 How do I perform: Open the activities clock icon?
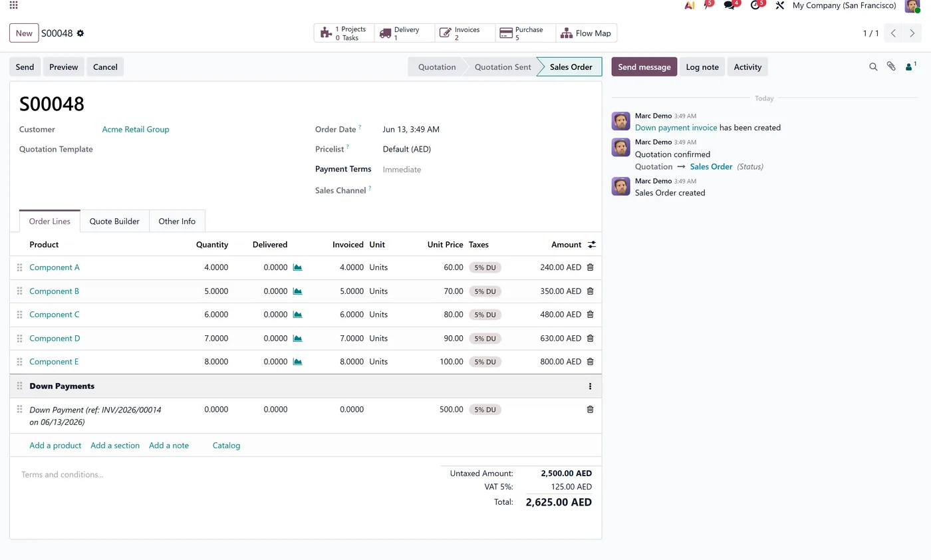(755, 5)
